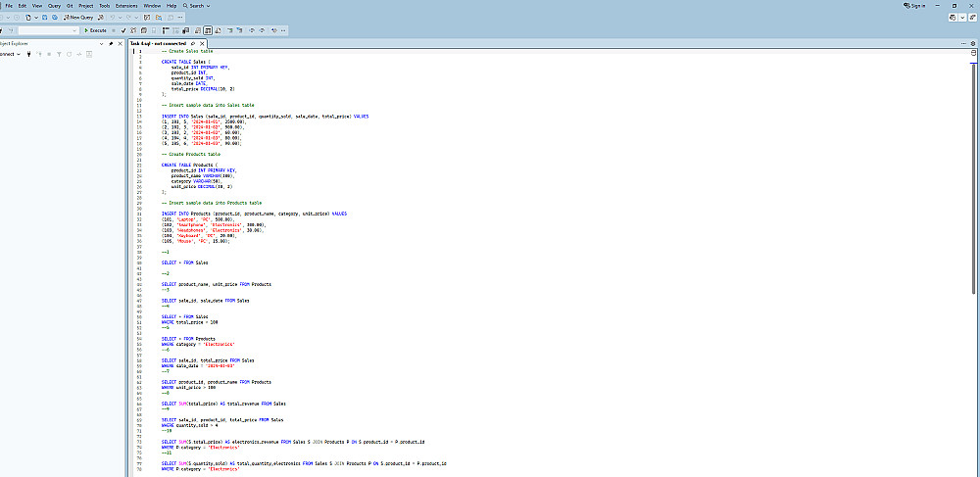The height and width of the screenshot is (477, 980).
Task: Click the Execute query button
Action: 95,30
